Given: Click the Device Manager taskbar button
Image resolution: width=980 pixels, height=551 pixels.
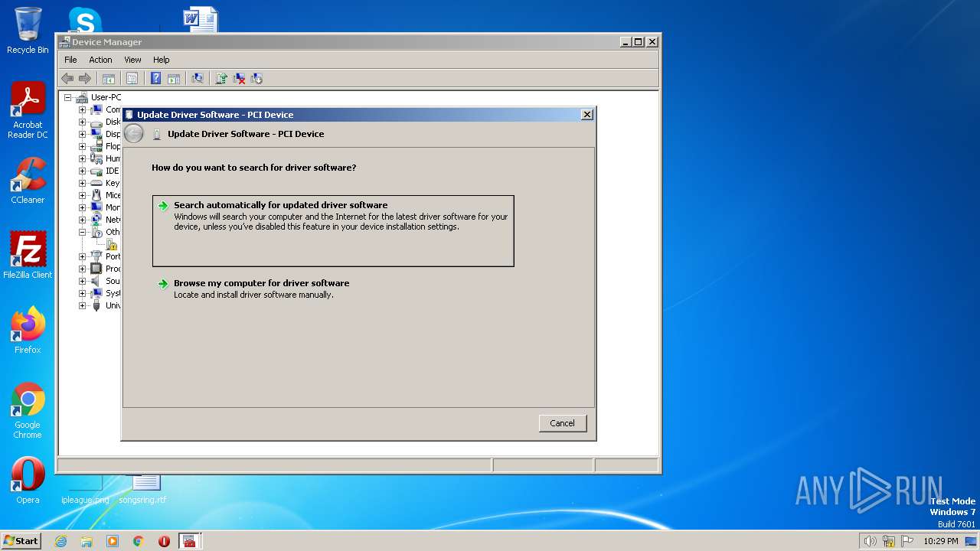Looking at the screenshot, I should [x=191, y=541].
